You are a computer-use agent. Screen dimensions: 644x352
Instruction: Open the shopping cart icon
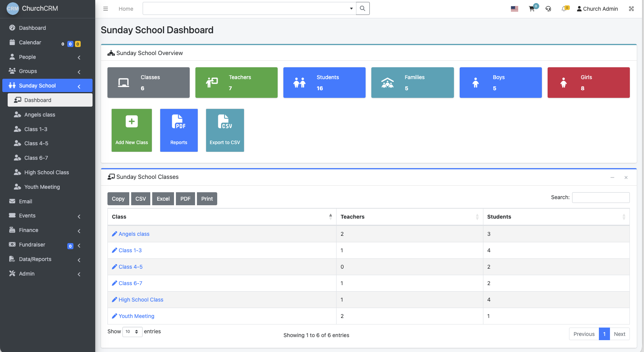tap(532, 9)
